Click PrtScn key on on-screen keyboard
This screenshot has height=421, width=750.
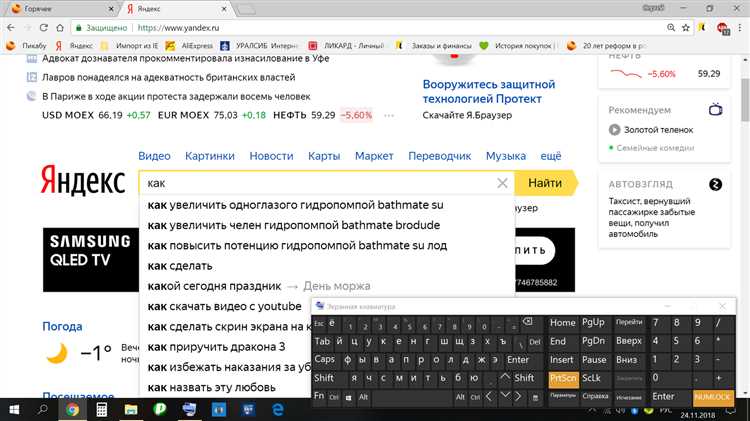tap(563, 378)
